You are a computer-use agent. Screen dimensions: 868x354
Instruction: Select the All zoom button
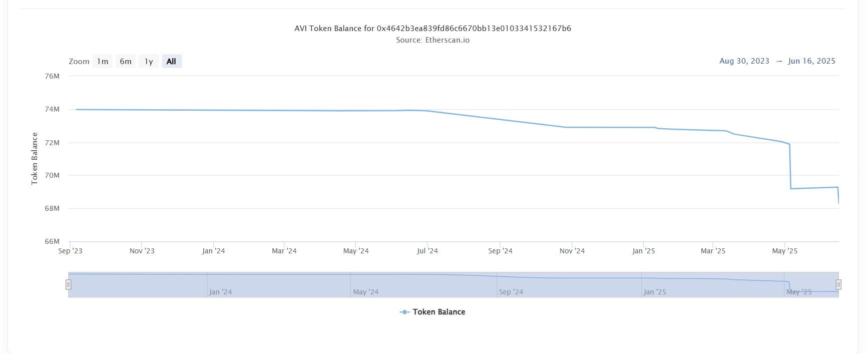pos(171,61)
